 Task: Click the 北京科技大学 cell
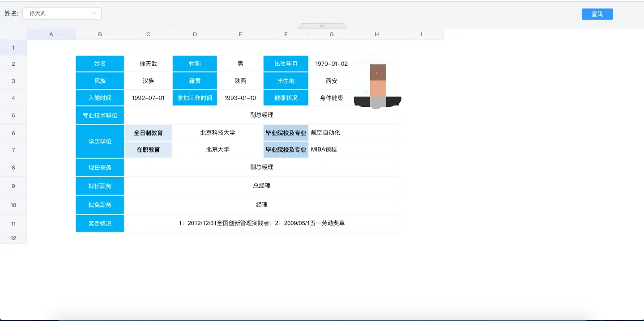click(x=218, y=133)
